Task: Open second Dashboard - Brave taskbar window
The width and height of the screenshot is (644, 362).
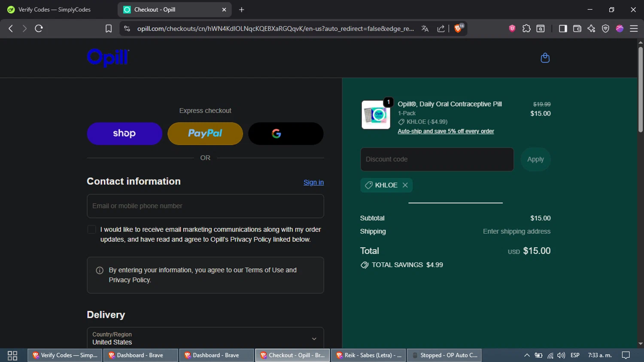Action: point(217,356)
